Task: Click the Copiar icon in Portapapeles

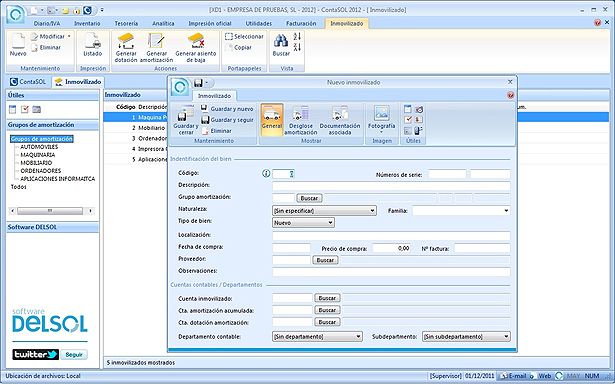Action: click(x=238, y=47)
